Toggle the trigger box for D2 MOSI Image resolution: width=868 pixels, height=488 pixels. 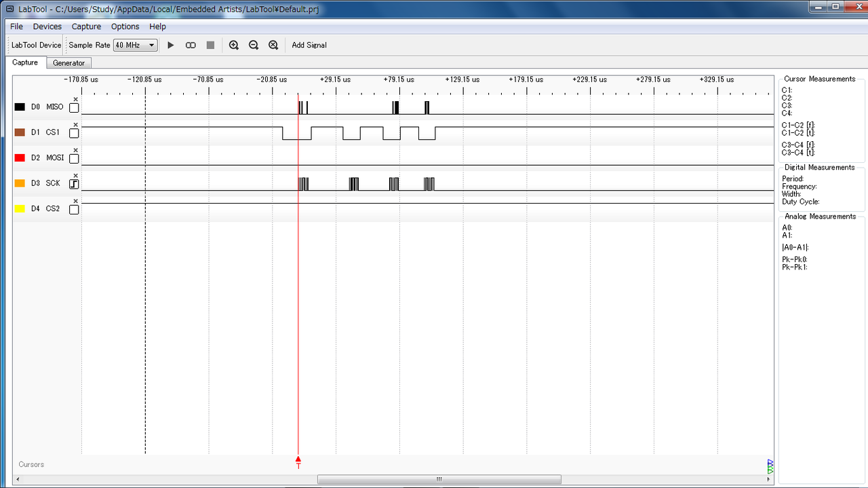74,158
